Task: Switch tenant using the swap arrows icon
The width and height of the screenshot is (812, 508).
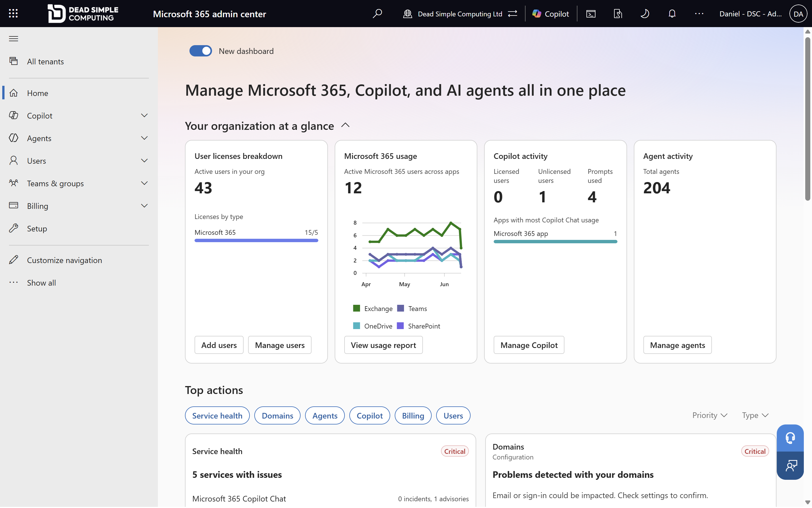Action: pos(512,14)
